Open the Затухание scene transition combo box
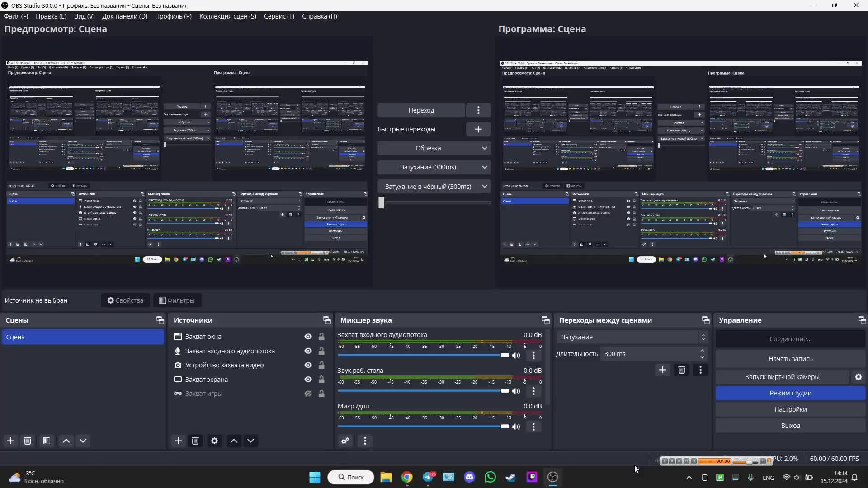 (x=632, y=337)
